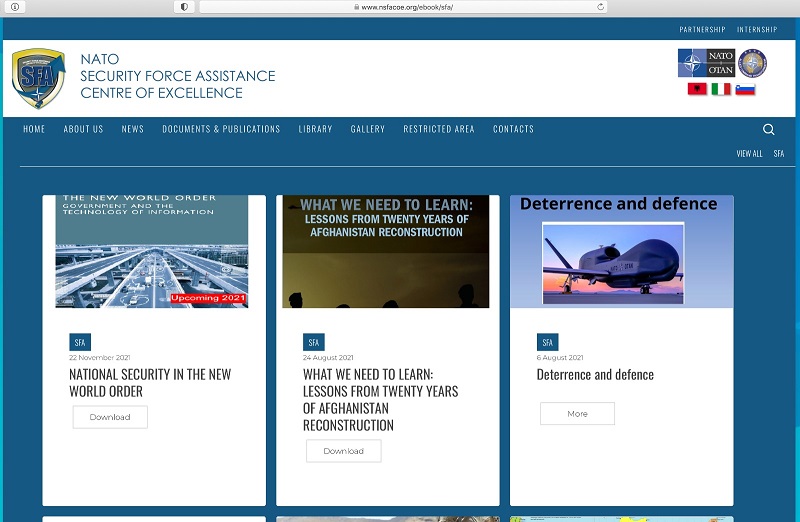Click the SFA shield logo
The image size is (800, 522).
coord(38,78)
